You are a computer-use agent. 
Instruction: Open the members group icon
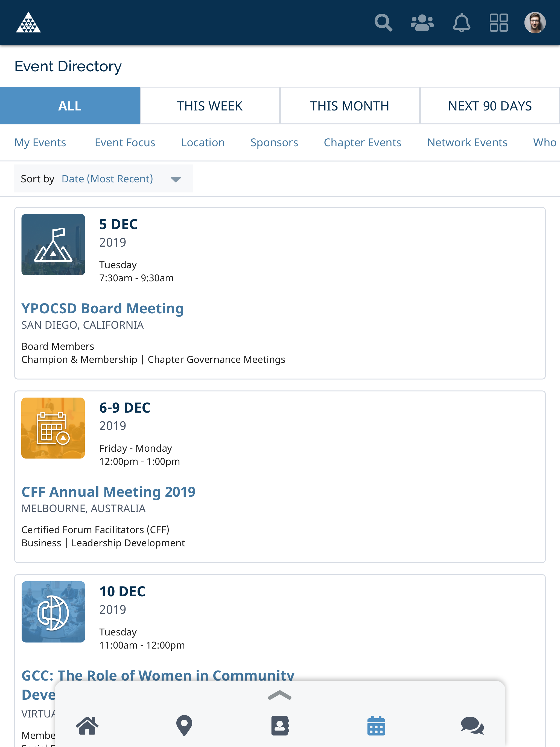[x=422, y=23]
